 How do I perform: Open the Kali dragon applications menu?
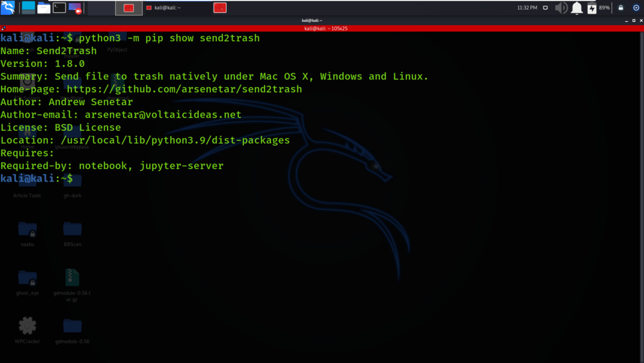(x=8, y=7)
